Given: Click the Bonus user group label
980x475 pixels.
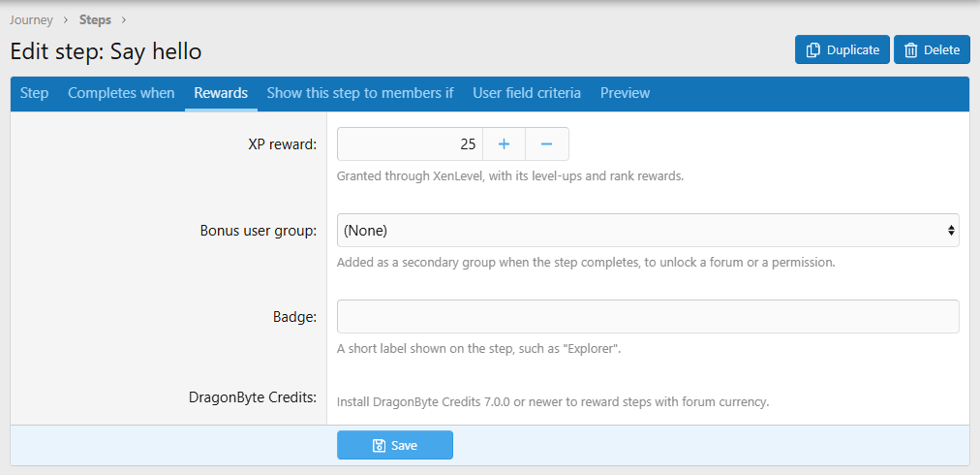Looking at the screenshot, I should (259, 231).
